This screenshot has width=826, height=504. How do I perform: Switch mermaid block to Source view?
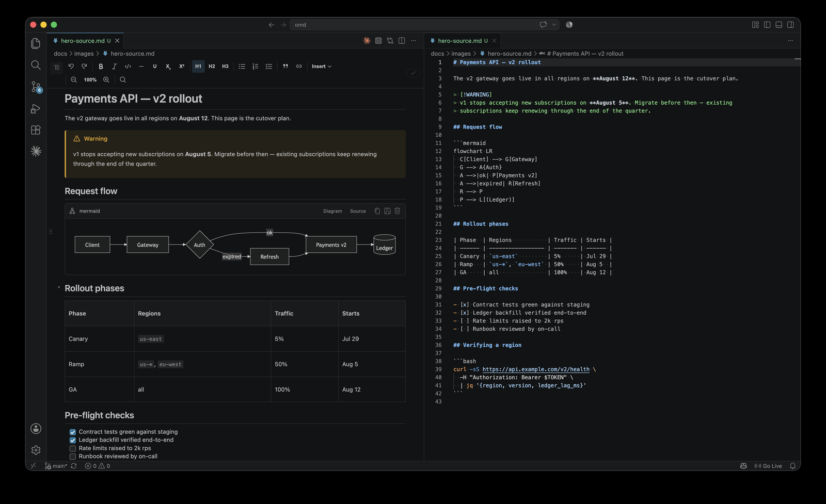click(x=358, y=211)
